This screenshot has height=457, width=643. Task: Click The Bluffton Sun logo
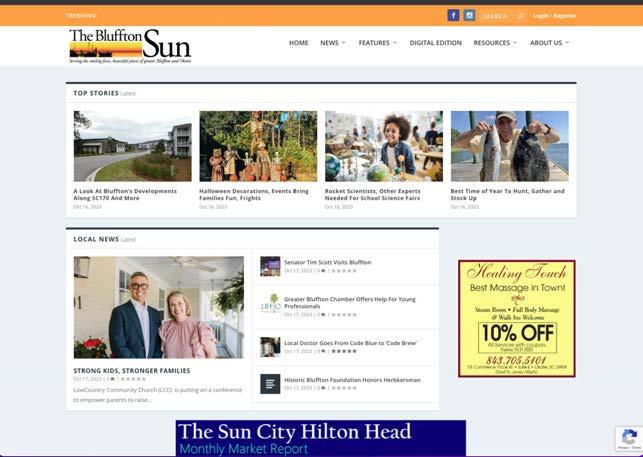point(130,46)
